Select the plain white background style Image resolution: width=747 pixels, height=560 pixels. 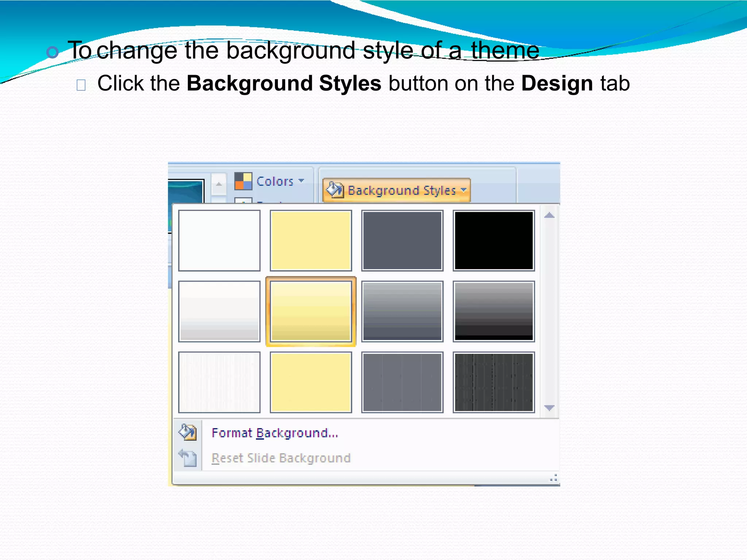coord(219,241)
